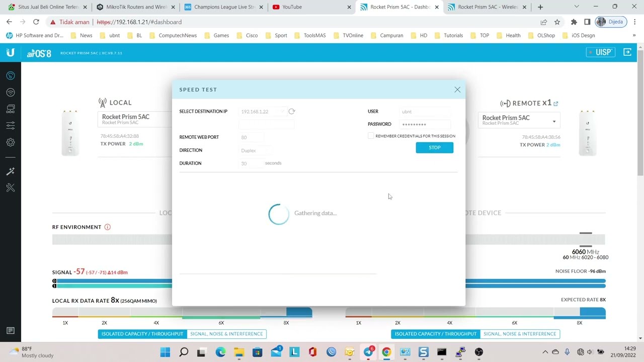Click the Password field
This screenshot has height=362, width=644.
coord(425,124)
